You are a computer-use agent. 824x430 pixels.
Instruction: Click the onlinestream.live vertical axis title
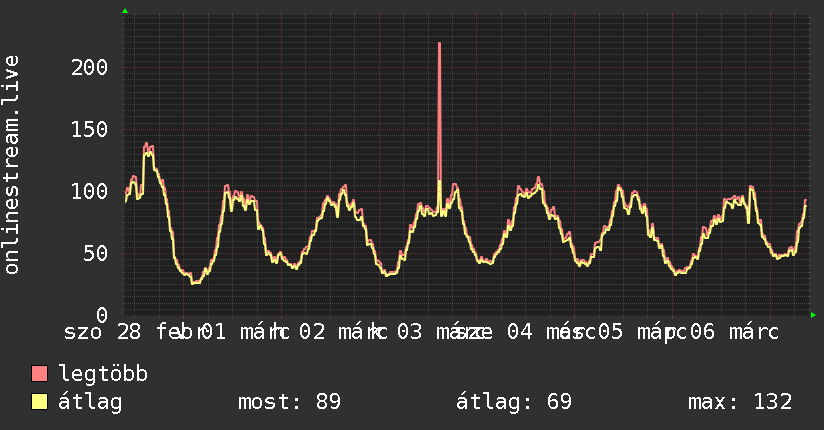click(x=12, y=165)
